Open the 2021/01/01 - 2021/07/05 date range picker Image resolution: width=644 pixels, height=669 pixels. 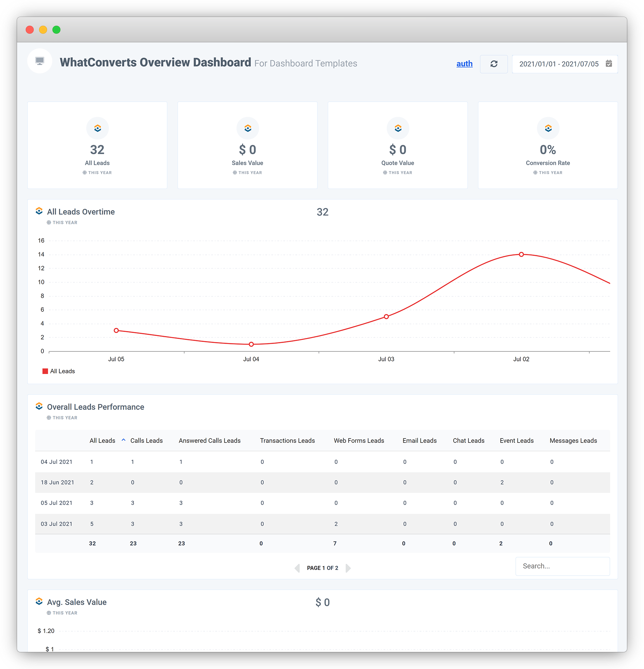click(x=565, y=64)
